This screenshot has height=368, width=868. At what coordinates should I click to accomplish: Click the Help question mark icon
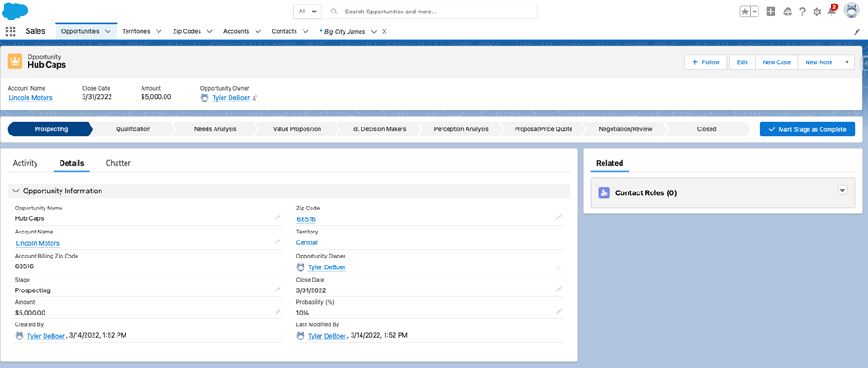(802, 12)
